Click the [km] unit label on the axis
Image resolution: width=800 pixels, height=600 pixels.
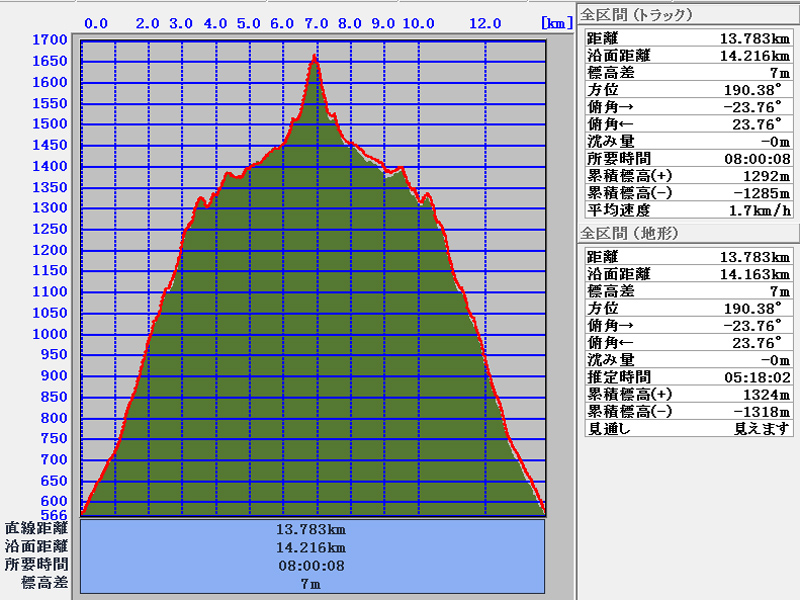click(x=554, y=23)
